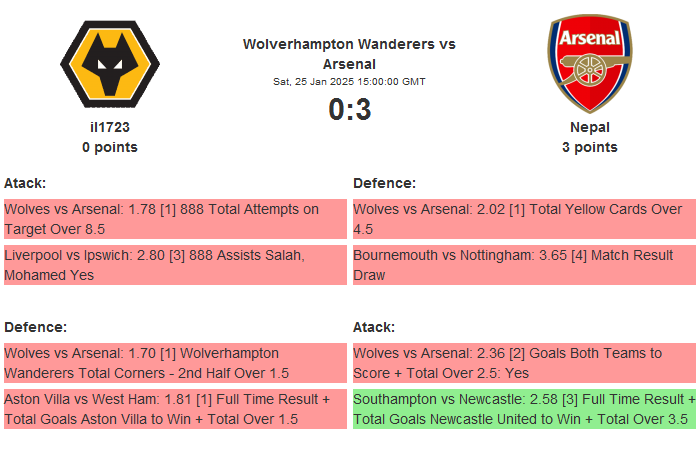This screenshot has width=700, height=460.
Task: Click the lower-right Atack heading
Action: 374,327
